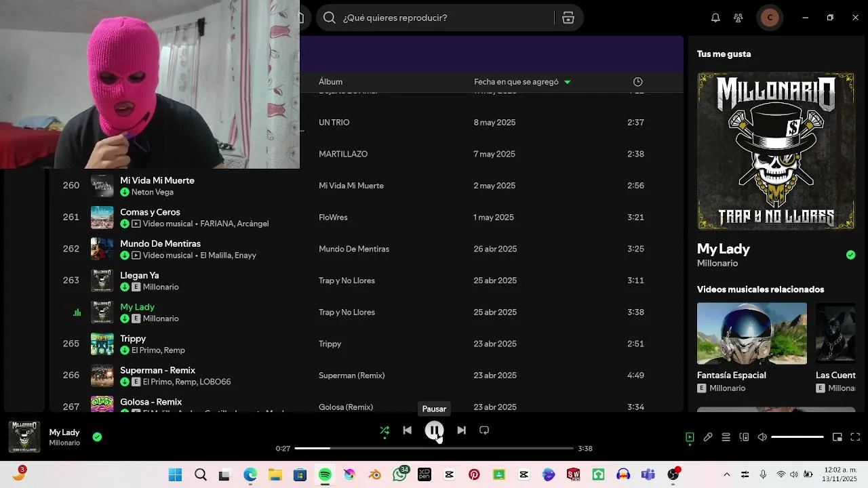Open WhatsApp in the taskbar
This screenshot has height=488, width=868.
point(400,474)
